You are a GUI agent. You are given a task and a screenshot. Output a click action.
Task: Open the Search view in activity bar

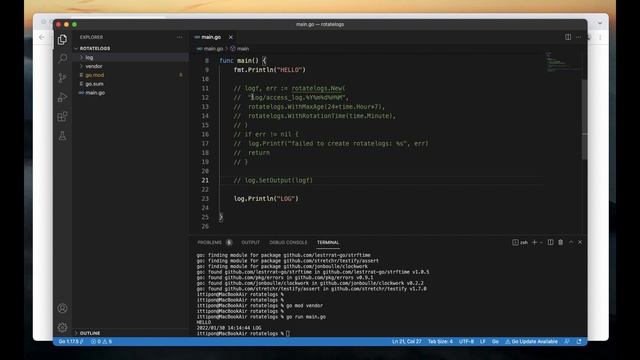click(62, 58)
